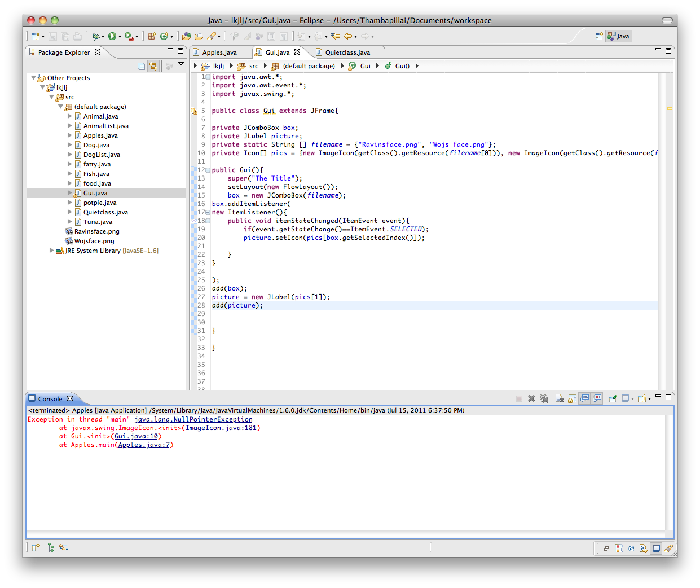The height and width of the screenshot is (588, 700).
Task: Click Collapse All in Package Explorer
Action: (x=142, y=66)
